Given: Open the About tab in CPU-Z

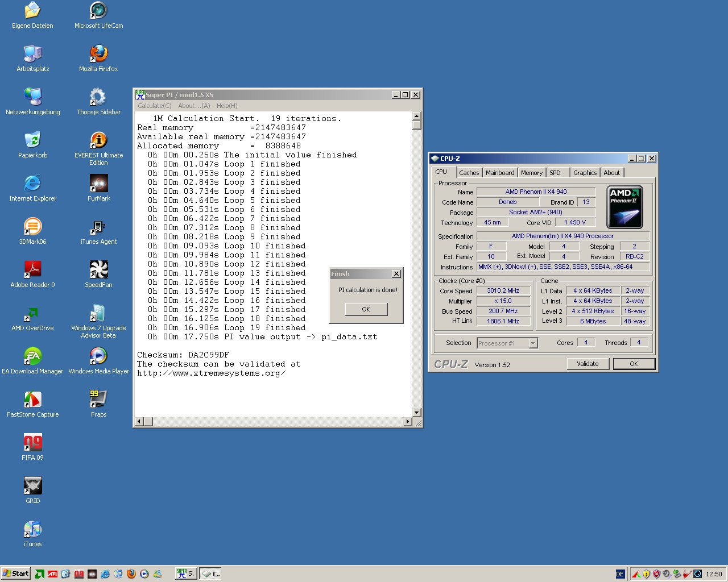Looking at the screenshot, I should click(612, 173).
